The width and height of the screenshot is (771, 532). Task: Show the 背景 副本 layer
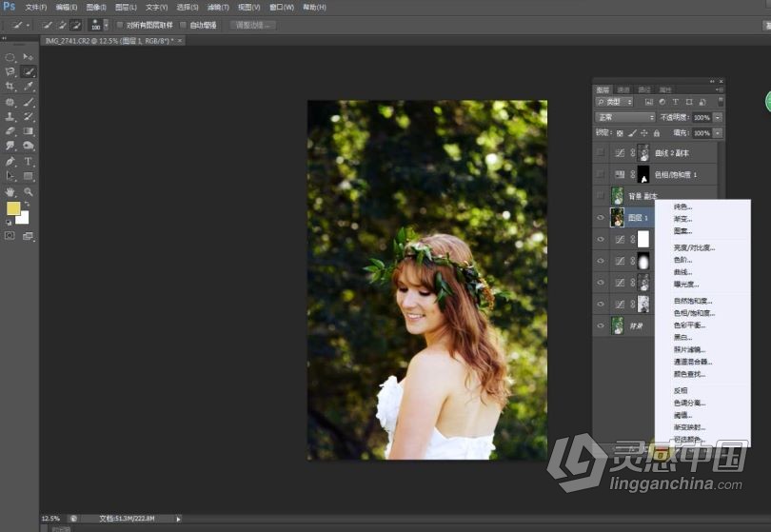[601, 196]
